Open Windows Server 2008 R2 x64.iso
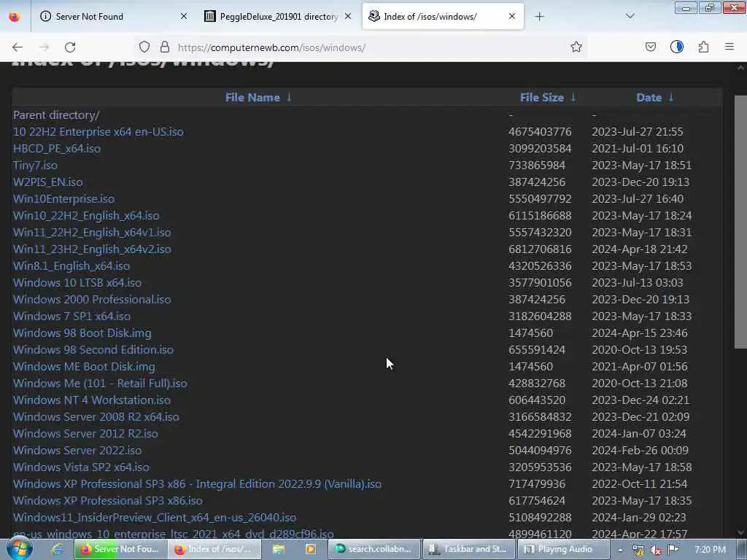The height and width of the screenshot is (560, 747). pos(96,416)
